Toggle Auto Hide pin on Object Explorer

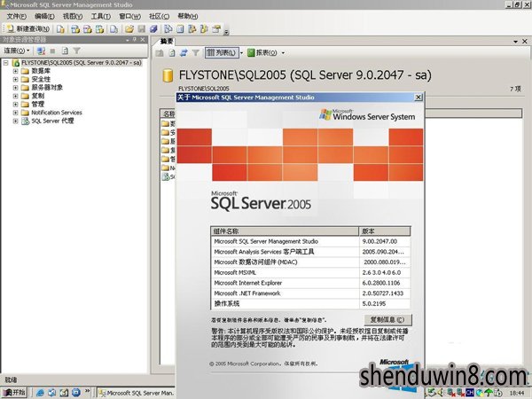point(135,40)
